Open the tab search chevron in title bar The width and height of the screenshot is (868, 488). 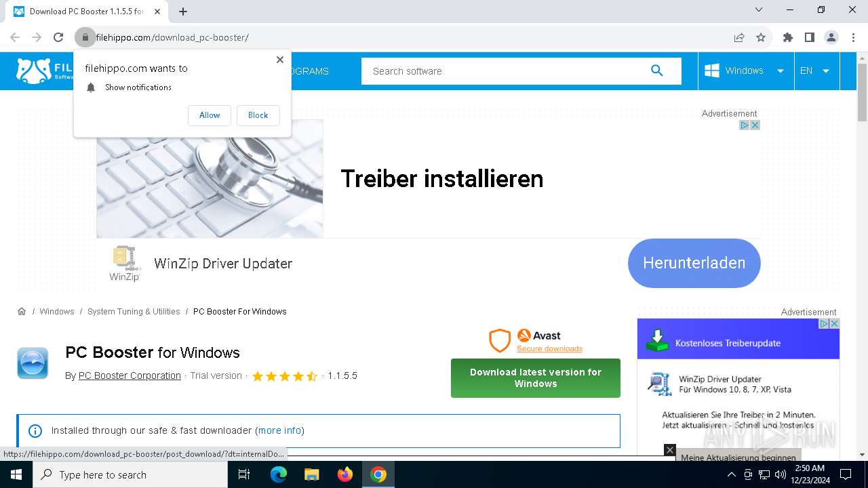[759, 10]
